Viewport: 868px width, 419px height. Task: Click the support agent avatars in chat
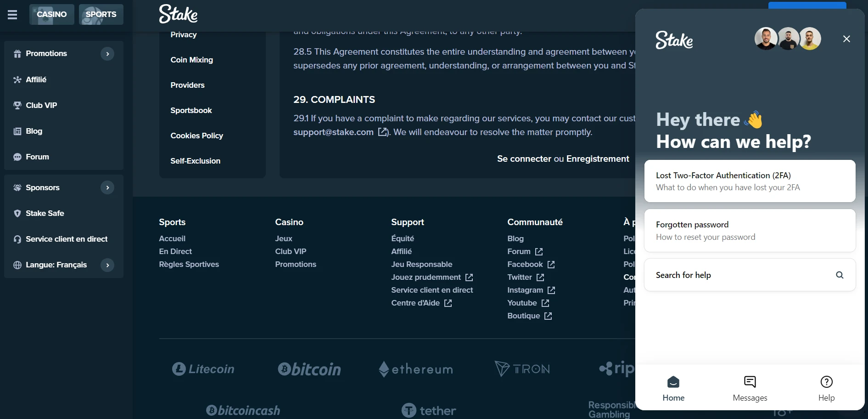tap(788, 39)
